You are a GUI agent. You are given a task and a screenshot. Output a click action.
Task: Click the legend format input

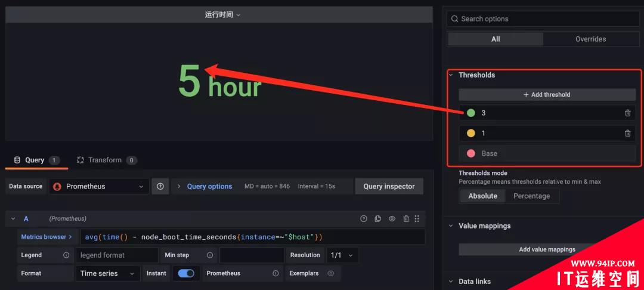pyautogui.click(x=117, y=255)
